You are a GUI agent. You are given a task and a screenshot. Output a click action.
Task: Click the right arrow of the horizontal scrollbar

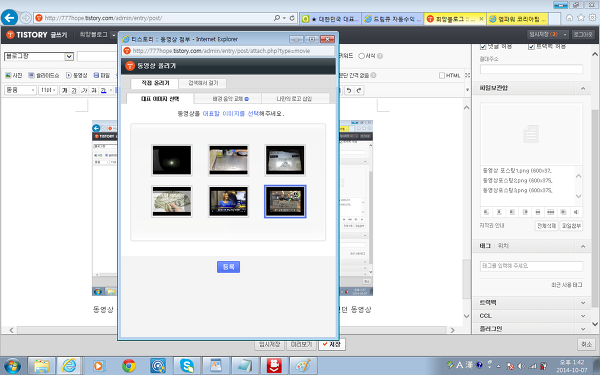(x=452, y=330)
